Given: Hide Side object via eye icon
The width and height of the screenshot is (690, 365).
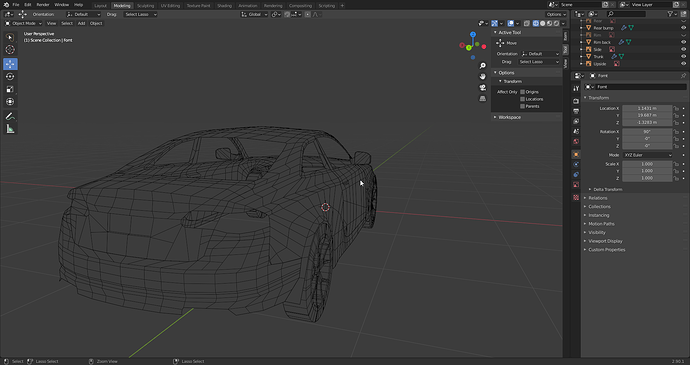Looking at the screenshot, I should pos(683,49).
